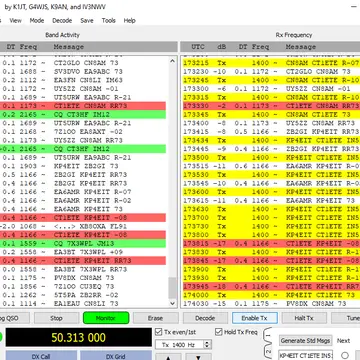Select Band Activity row EA6AMR KP4EIT 73

pyautogui.click(x=83, y=209)
